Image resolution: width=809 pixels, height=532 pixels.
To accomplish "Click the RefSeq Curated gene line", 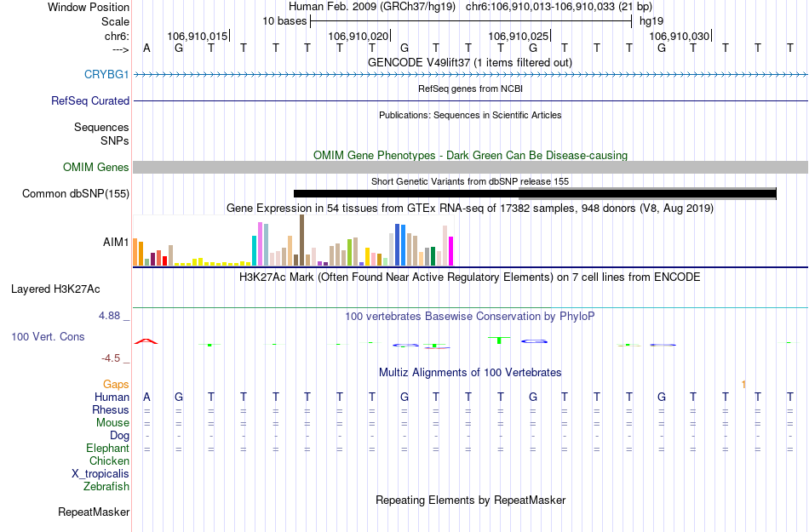I will (470, 100).
